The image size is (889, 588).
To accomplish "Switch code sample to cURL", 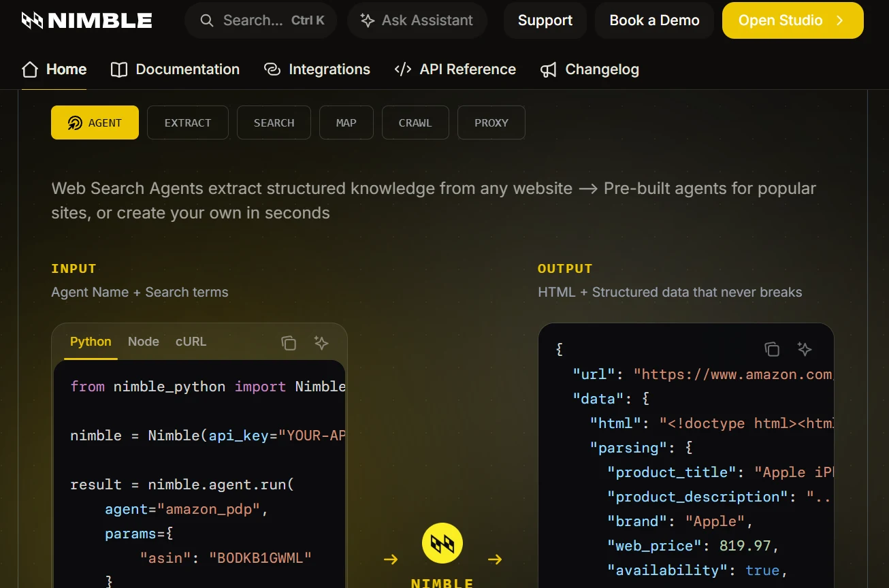I will pos(191,342).
